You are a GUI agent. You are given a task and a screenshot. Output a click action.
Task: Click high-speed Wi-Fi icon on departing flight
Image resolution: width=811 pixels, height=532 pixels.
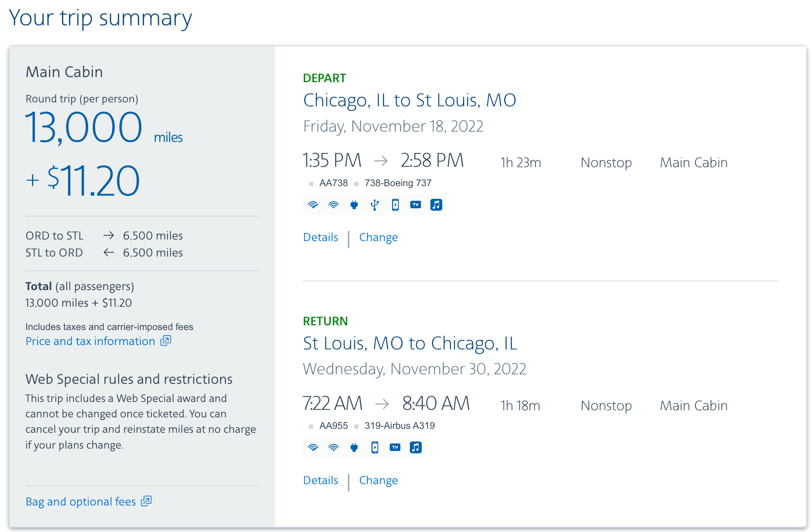[x=313, y=205]
